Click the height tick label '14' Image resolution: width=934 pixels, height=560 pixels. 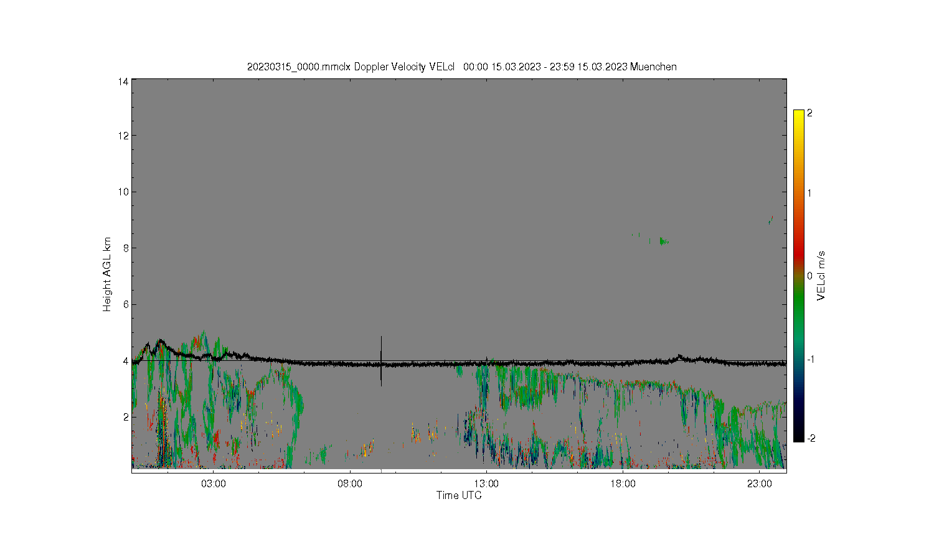123,82
